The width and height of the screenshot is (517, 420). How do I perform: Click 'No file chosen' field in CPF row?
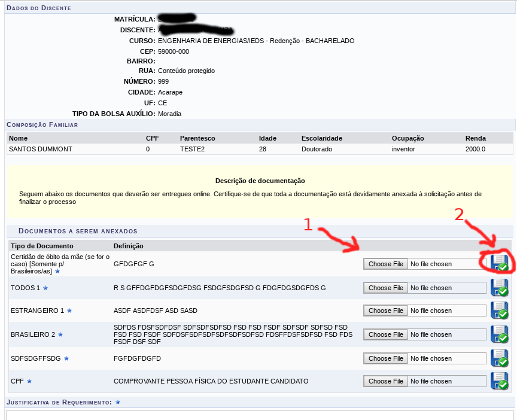click(446, 381)
